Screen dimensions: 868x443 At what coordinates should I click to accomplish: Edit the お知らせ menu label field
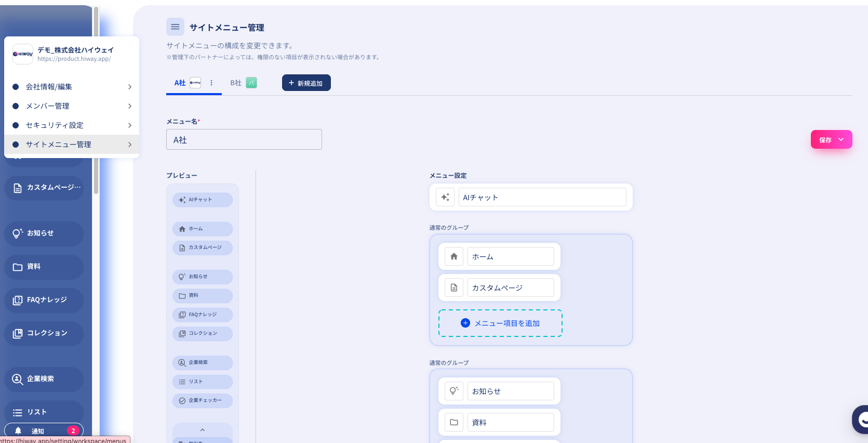click(511, 391)
